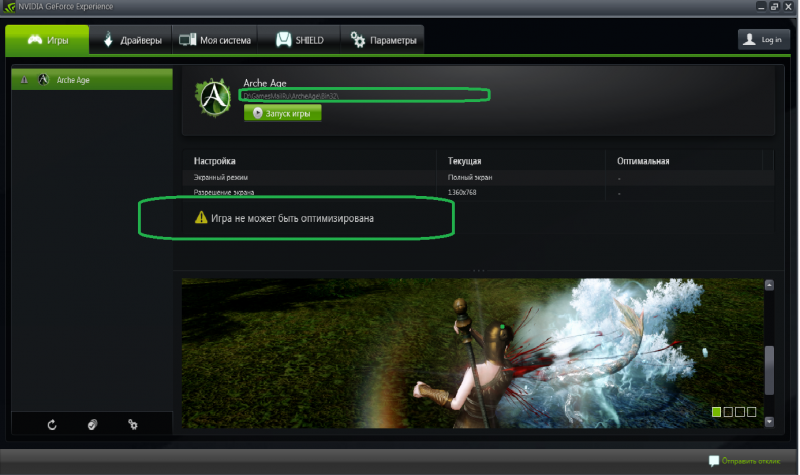
Task: Select the Экранный режим setting row
Action: coord(478,178)
